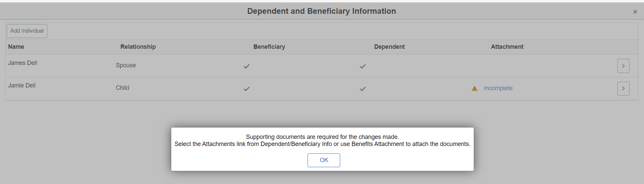644x184 pixels.
Task: Click the OK button in the dialog
Action: [324, 160]
